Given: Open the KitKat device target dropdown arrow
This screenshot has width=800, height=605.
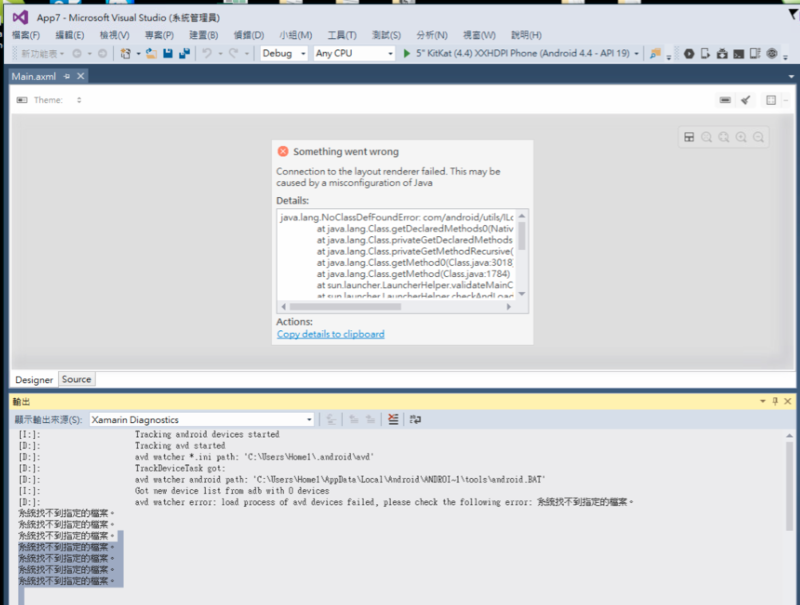Looking at the screenshot, I should coord(636,54).
